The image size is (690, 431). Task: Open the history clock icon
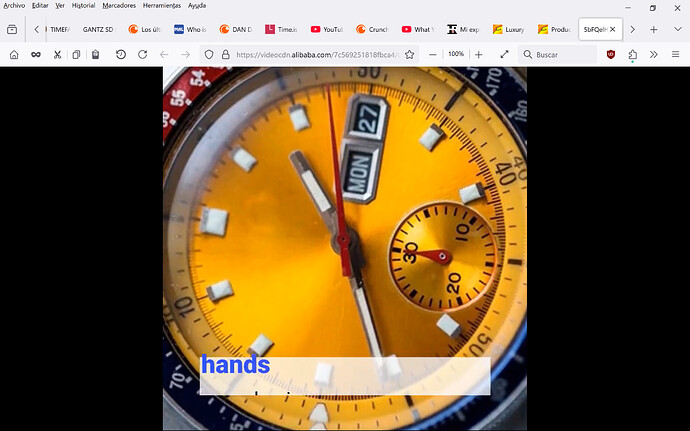tap(121, 55)
